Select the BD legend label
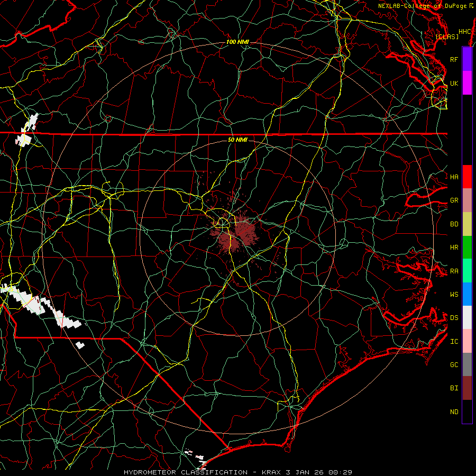This screenshot has height=476, width=476. pos(454,224)
